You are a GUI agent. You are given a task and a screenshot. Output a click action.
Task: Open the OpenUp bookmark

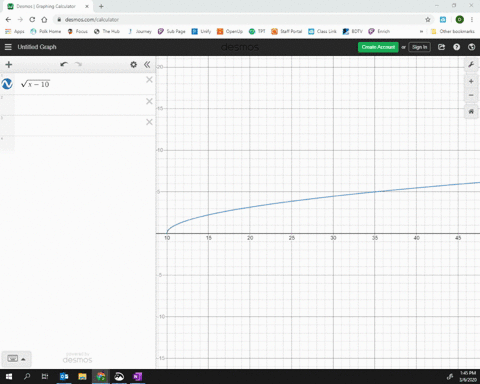[230, 31]
